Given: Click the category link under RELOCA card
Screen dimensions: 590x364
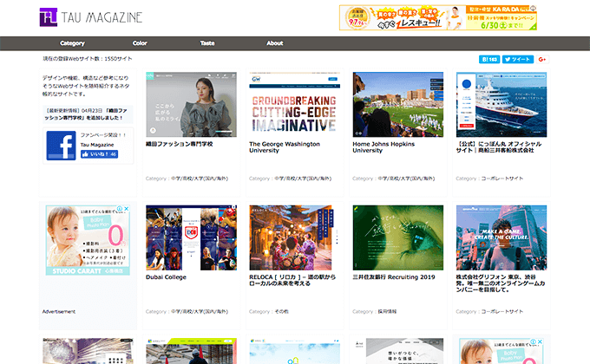Looking at the screenshot, I should coord(281,312).
